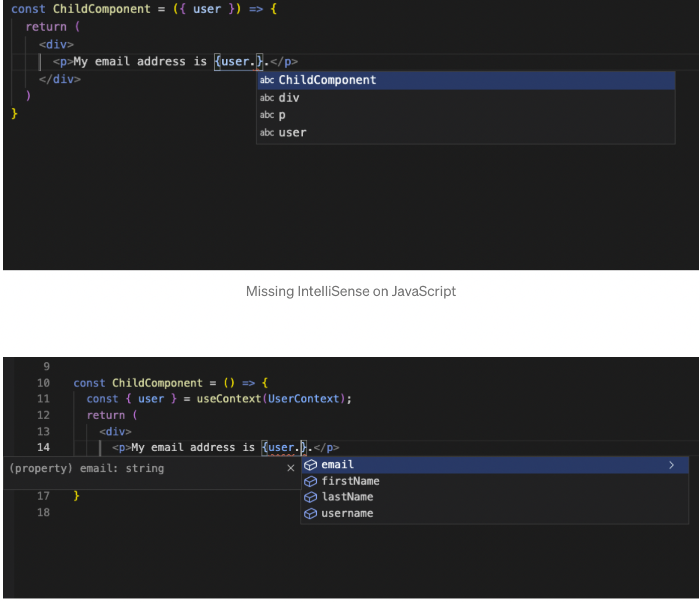The height and width of the screenshot is (602, 700).
Task: Click line number 12 in the gutter
Action: click(x=44, y=415)
